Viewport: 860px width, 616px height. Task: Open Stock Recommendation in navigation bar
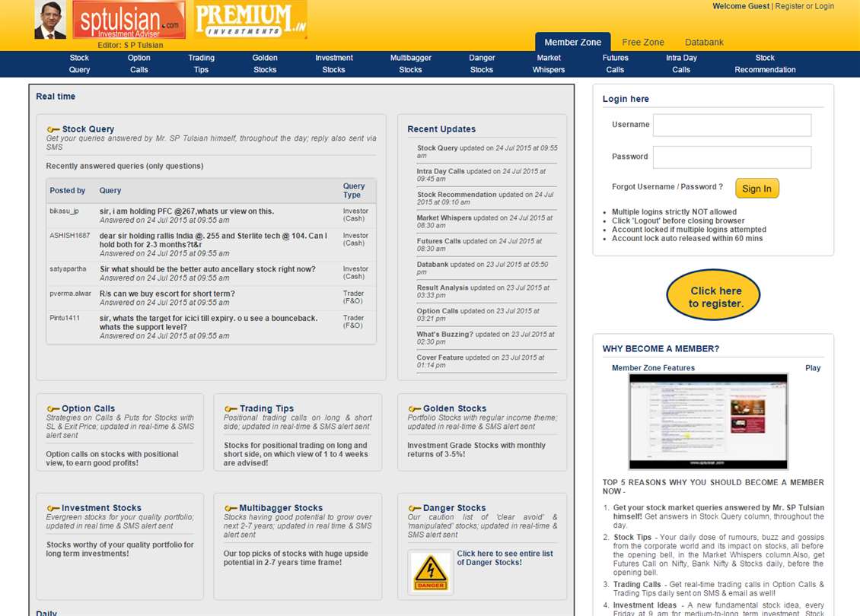[765, 64]
